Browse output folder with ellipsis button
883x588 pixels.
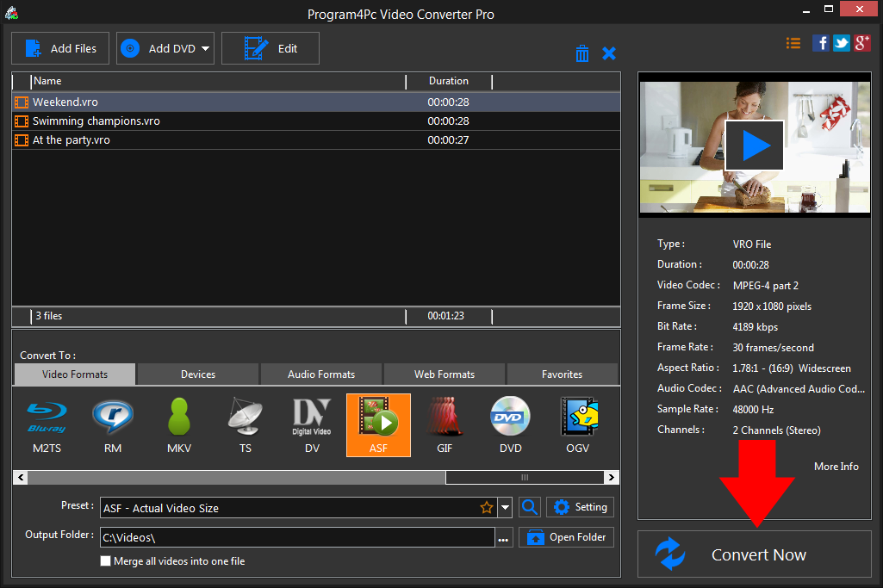pyautogui.click(x=503, y=538)
